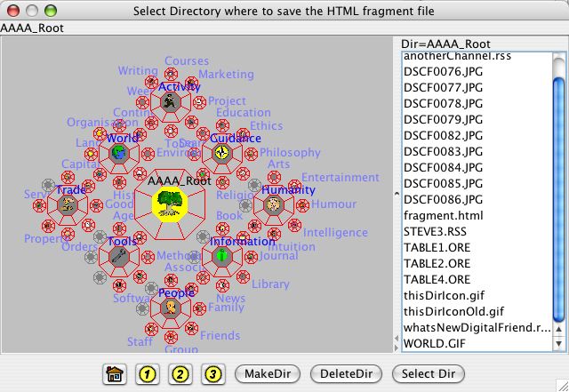Screen dimensions: 569x392
Task: Open the World globe node
Action: [118, 153]
